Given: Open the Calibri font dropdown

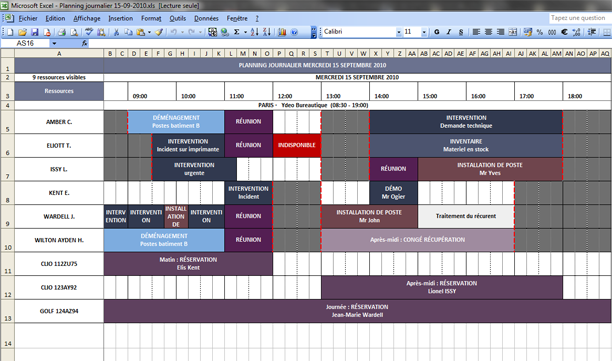Looking at the screenshot, I should [399, 32].
